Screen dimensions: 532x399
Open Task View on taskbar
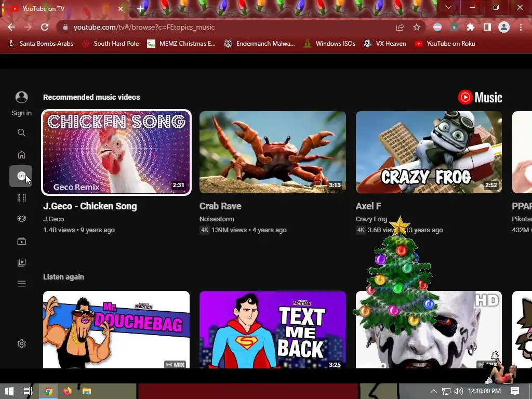pyautogui.click(x=28, y=391)
